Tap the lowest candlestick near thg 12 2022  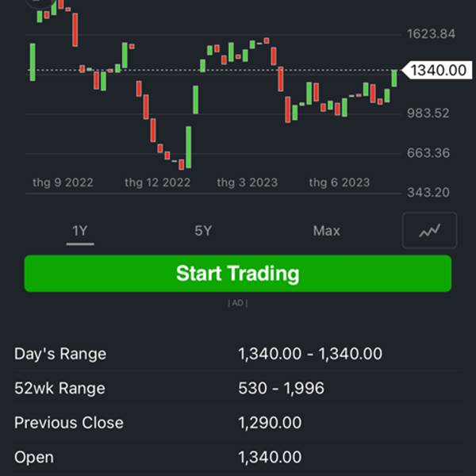pyautogui.click(x=181, y=164)
